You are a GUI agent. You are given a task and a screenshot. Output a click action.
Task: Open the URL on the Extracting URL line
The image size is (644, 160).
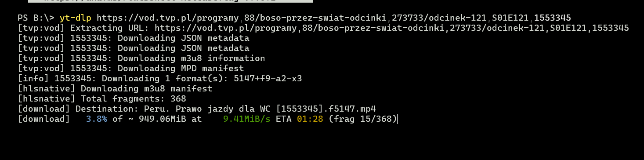(x=392, y=28)
